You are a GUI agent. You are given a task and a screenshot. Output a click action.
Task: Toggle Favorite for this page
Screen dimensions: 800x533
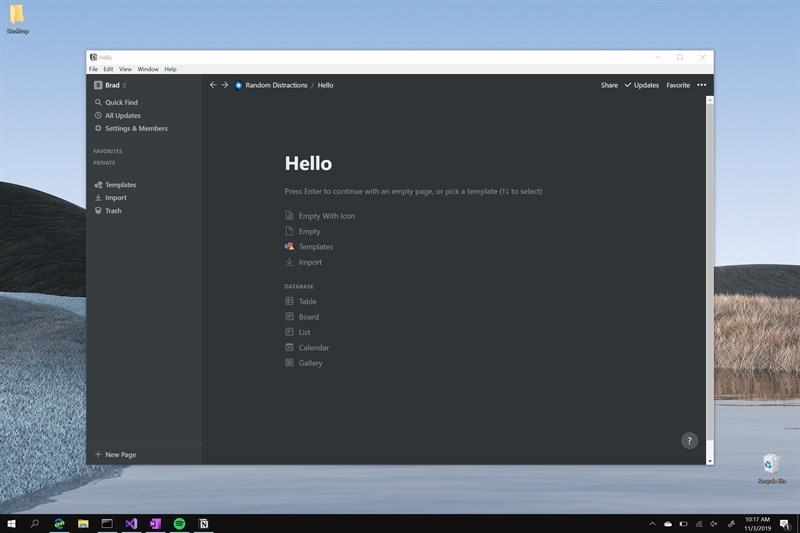(x=678, y=85)
